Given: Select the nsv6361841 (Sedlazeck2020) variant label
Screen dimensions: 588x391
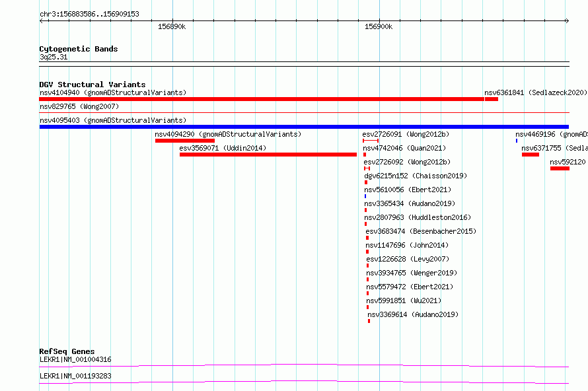Looking at the screenshot, I should [536, 92].
